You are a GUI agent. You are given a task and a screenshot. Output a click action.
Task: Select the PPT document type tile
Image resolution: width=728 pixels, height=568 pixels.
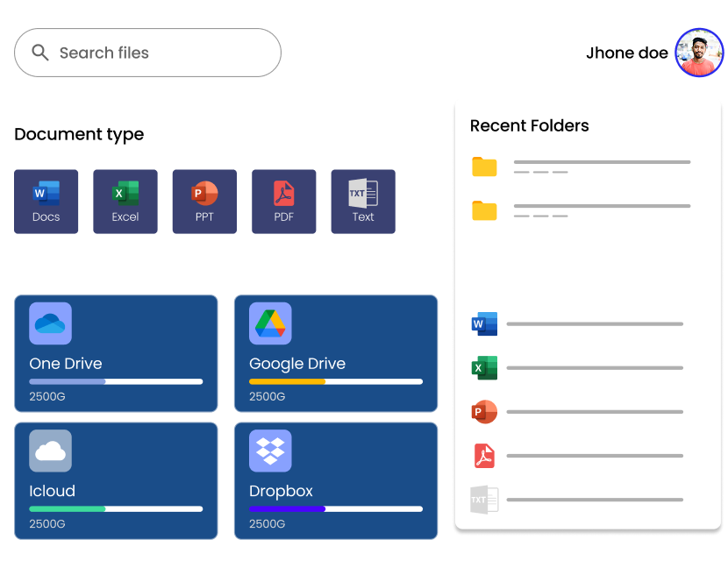(204, 202)
